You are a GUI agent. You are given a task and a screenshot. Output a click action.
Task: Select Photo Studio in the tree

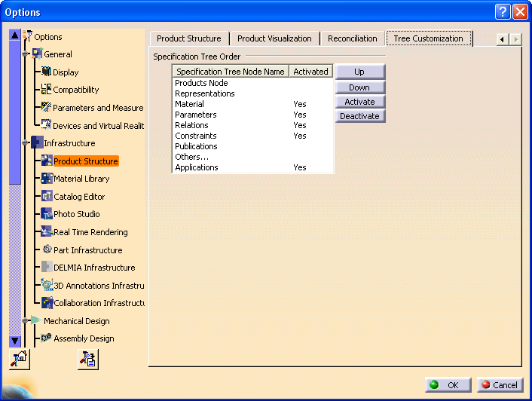point(77,214)
